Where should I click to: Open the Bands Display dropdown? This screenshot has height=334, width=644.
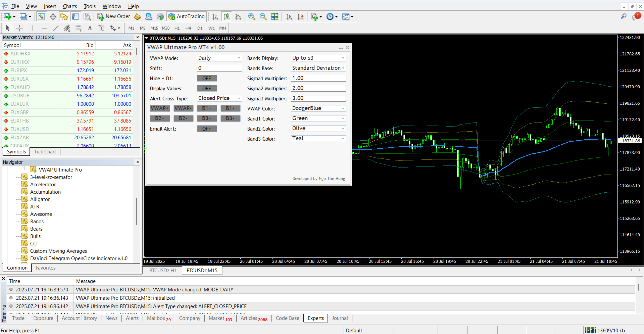(318, 58)
